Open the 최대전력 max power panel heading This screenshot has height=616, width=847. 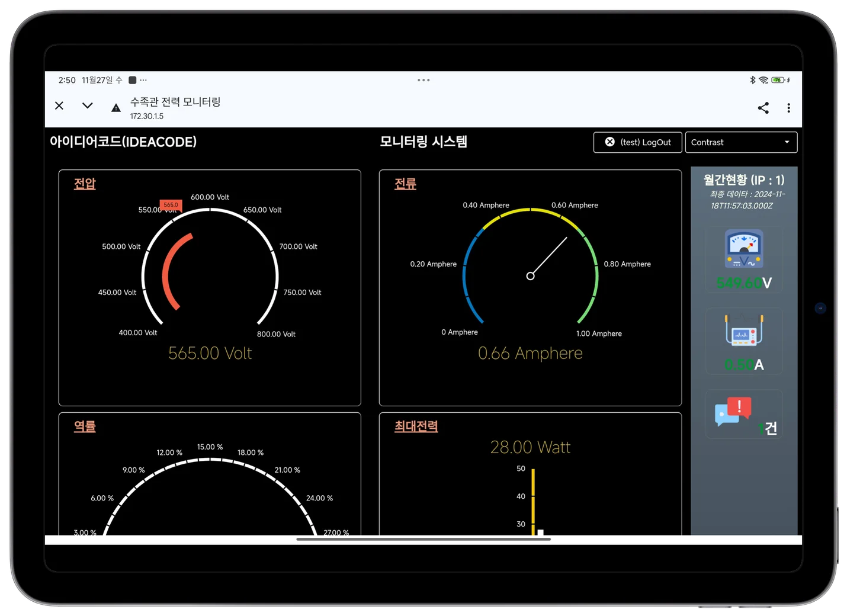click(416, 426)
